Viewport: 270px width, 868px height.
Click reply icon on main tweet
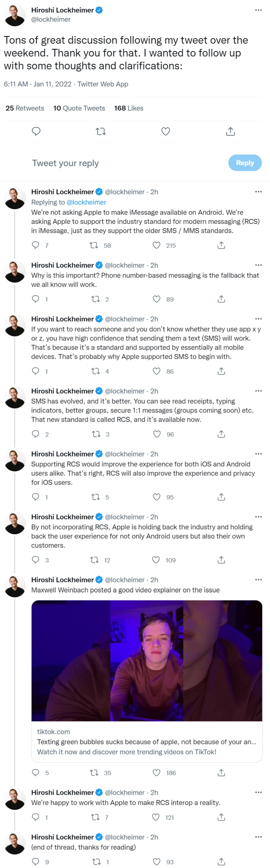tap(36, 131)
